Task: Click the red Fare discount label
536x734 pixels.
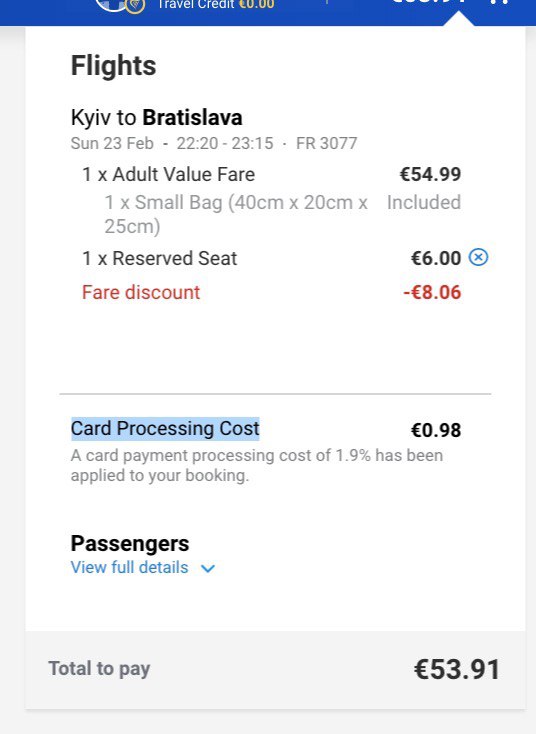Action: [141, 293]
